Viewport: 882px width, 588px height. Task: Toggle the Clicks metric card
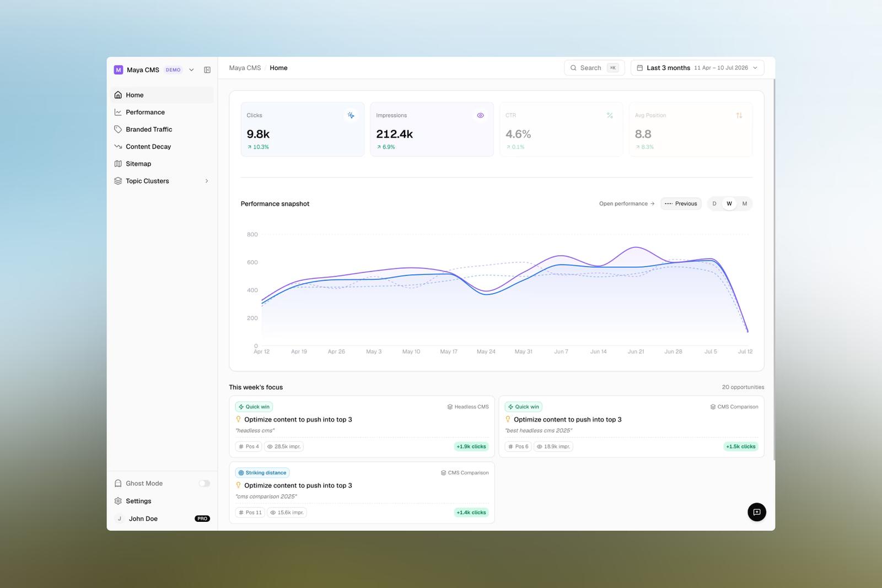click(x=303, y=129)
